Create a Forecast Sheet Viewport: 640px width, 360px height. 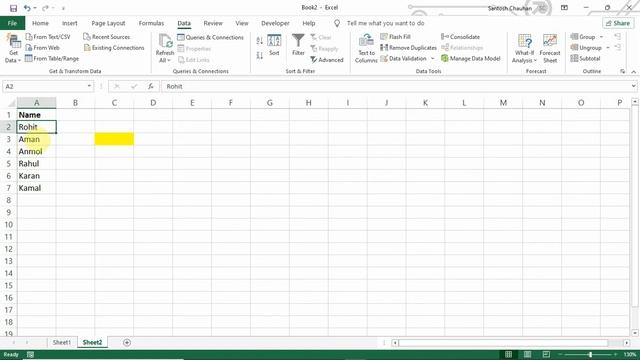coord(550,48)
